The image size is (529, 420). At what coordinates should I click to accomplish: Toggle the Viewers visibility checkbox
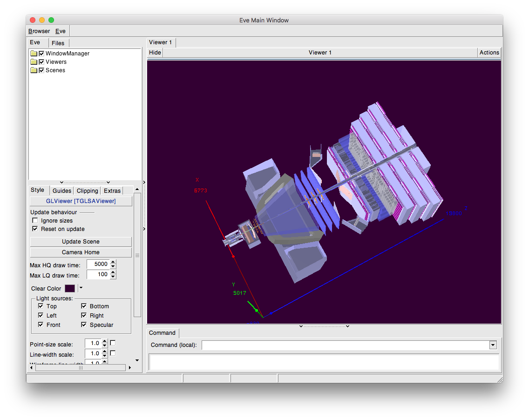click(41, 62)
